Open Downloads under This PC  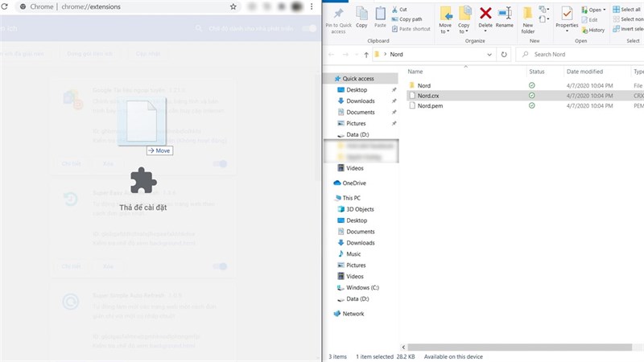(360, 243)
